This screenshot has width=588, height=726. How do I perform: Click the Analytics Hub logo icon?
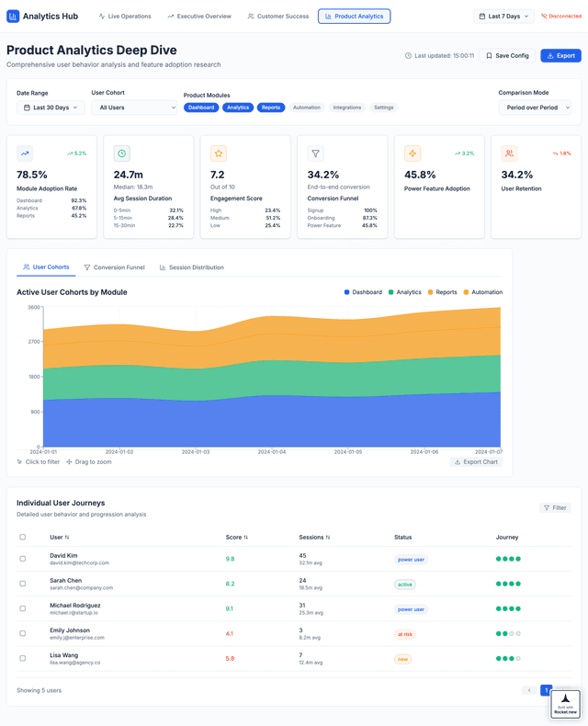pos(13,16)
